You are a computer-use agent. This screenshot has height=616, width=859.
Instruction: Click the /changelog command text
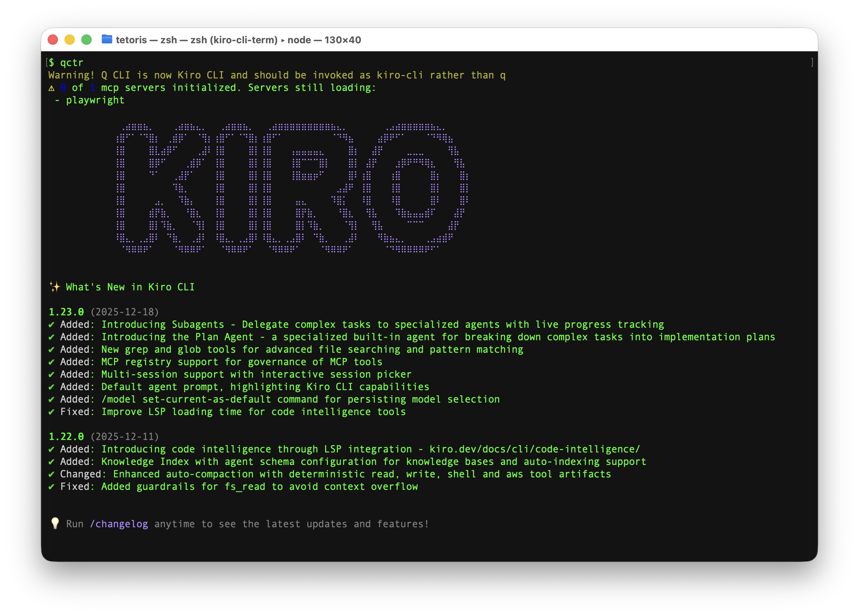coord(118,524)
